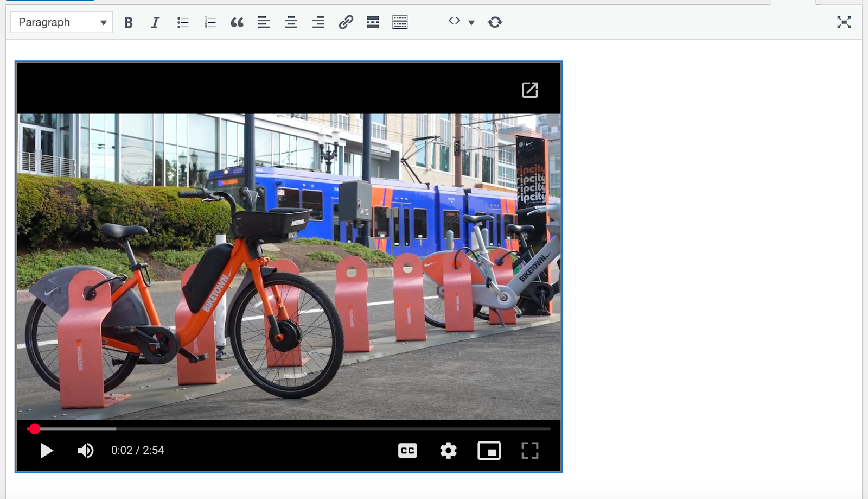Open the Paragraph style dropdown
This screenshot has height=499, width=868.
[x=61, y=22]
